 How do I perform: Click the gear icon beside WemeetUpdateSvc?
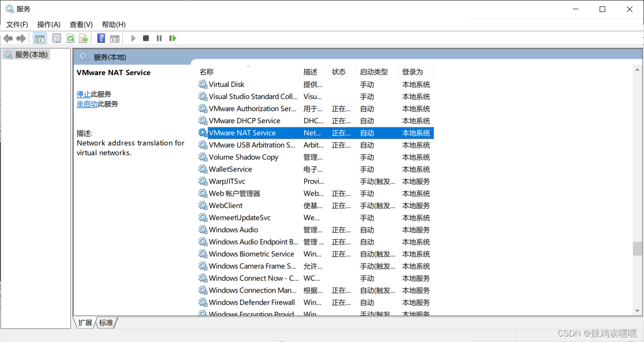tap(203, 217)
